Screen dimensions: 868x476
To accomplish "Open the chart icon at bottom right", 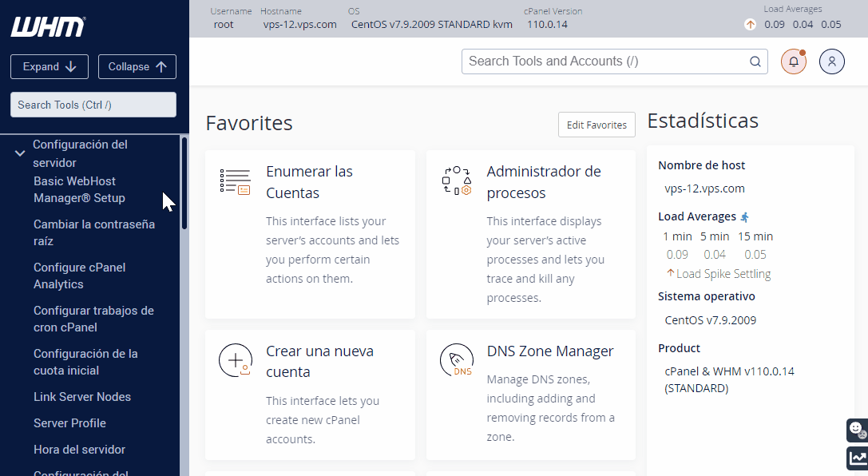I will [858, 458].
